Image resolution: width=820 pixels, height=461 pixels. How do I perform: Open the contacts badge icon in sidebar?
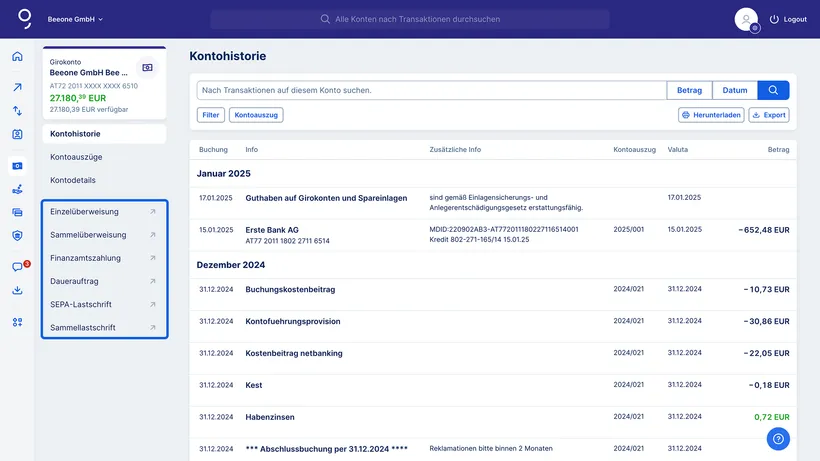[17, 134]
